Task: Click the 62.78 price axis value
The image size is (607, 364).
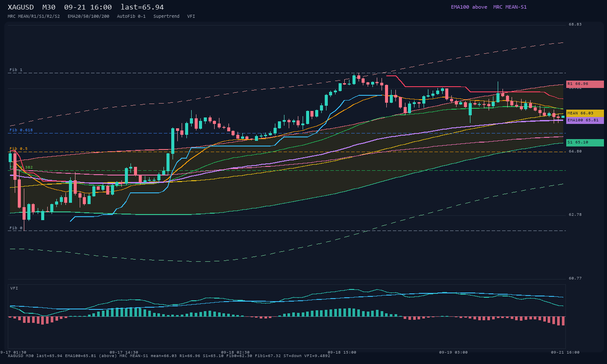Action: [575, 215]
